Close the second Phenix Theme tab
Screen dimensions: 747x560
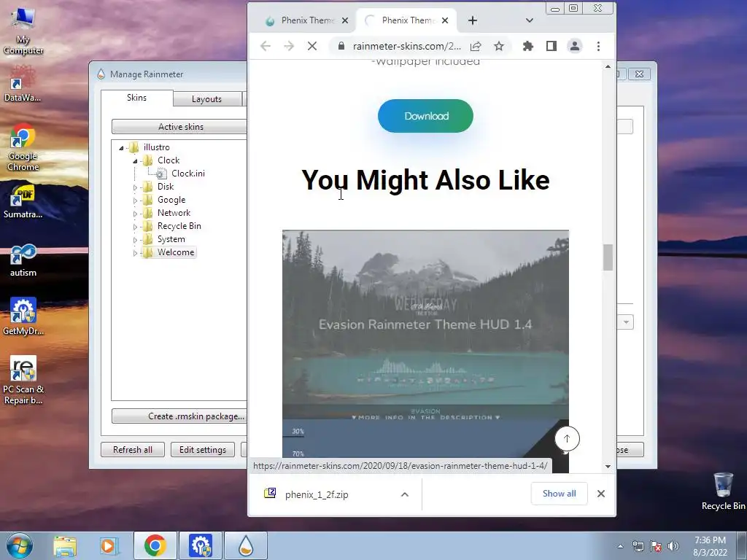coord(444,20)
